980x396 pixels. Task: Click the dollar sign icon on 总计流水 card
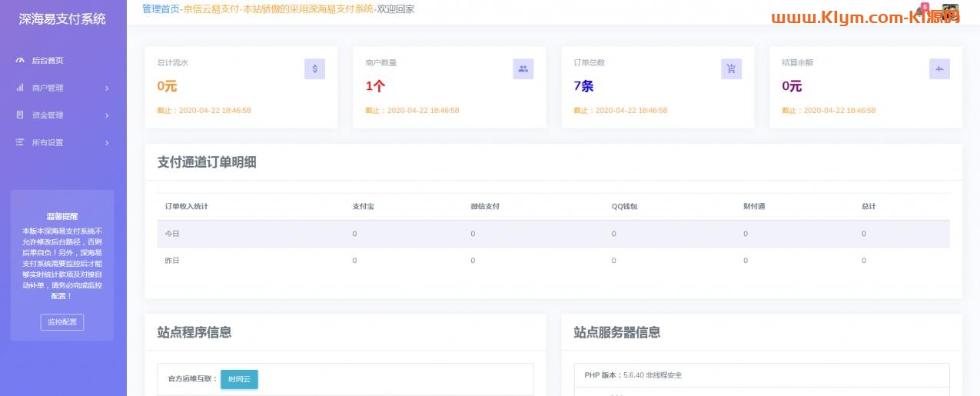click(x=314, y=68)
